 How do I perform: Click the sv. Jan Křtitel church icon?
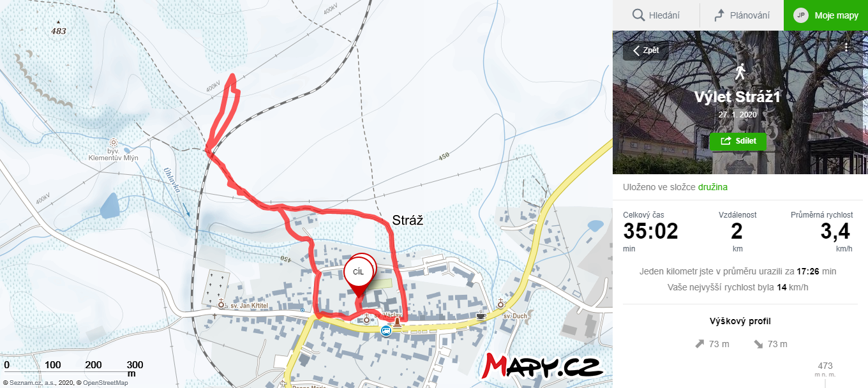point(221,304)
